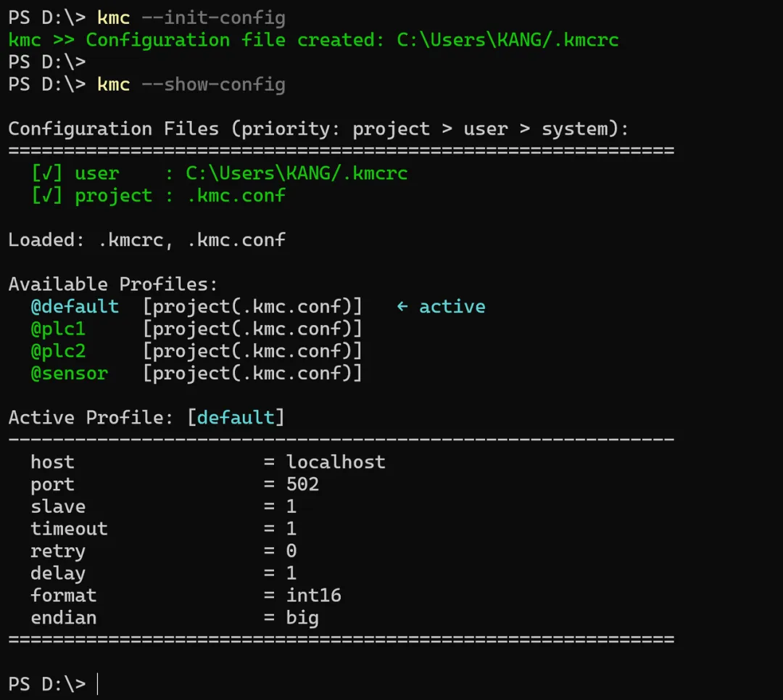The width and height of the screenshot is (783, 700).
Task: Click the checkmark beside the project config
Action: point(47,196)
